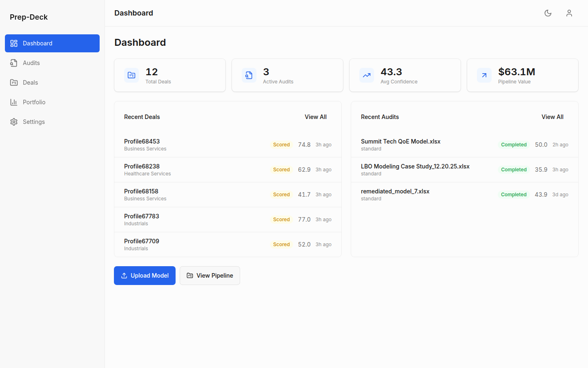
Task: Go to Deals in the sidebar
Action: coord(30,83)
